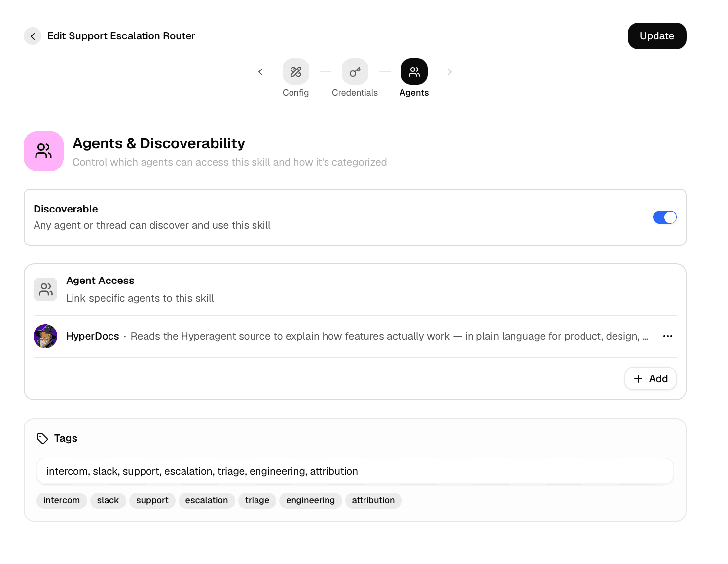Viewport: 728px width, 564px height.
Task: Focus the tags input field
Action: (x=355, y=471)
